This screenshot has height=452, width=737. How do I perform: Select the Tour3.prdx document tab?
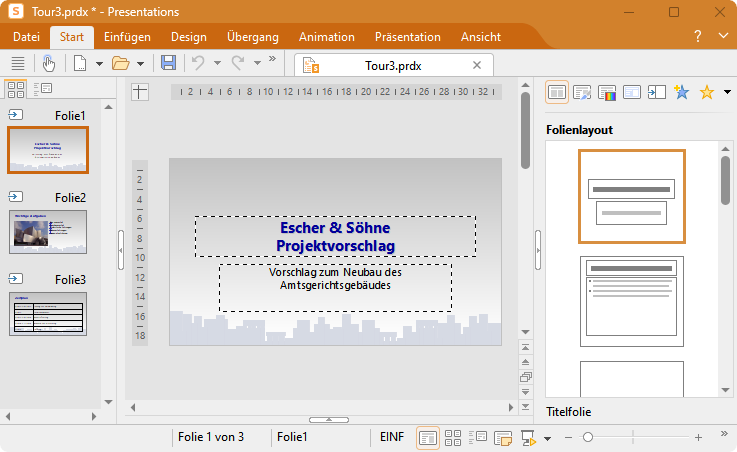point(394,65)
